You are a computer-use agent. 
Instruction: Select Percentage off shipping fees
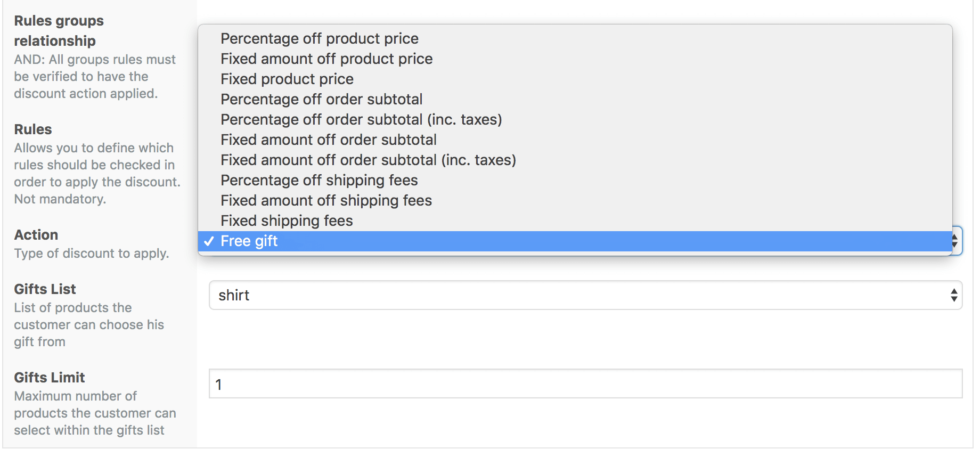coord(575,180)
